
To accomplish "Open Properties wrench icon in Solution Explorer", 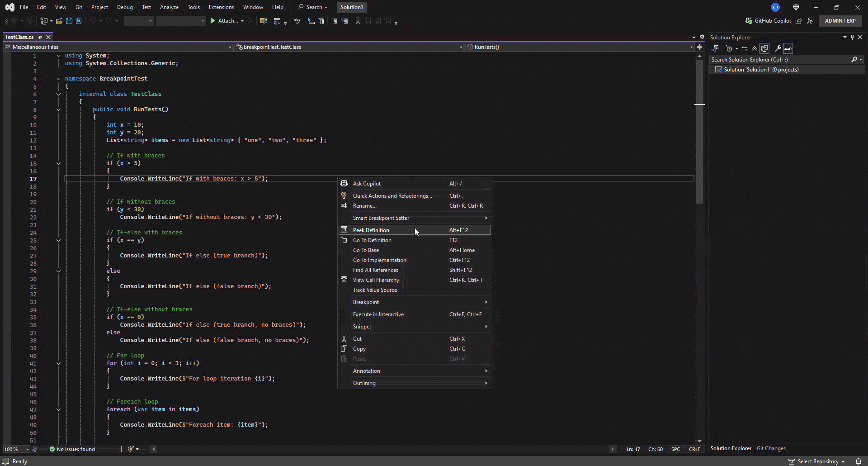I will pyautogui.click(x=778, y=48).
